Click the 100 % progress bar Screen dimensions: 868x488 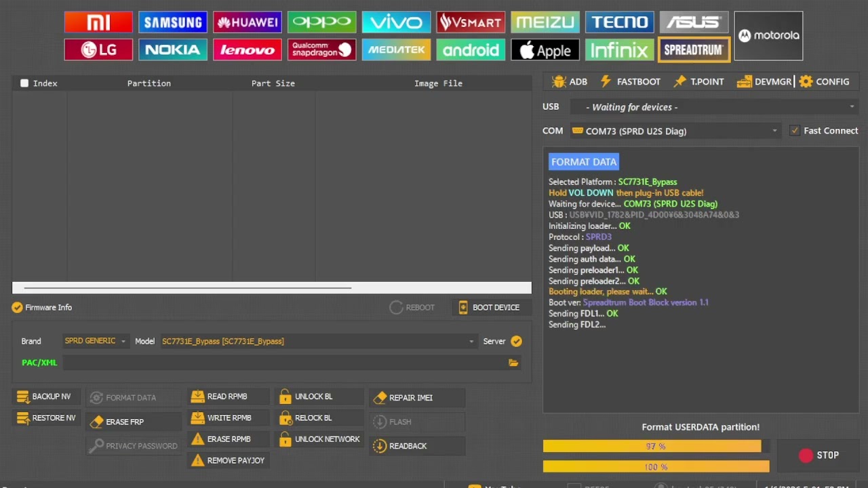[x=656, y=466]
